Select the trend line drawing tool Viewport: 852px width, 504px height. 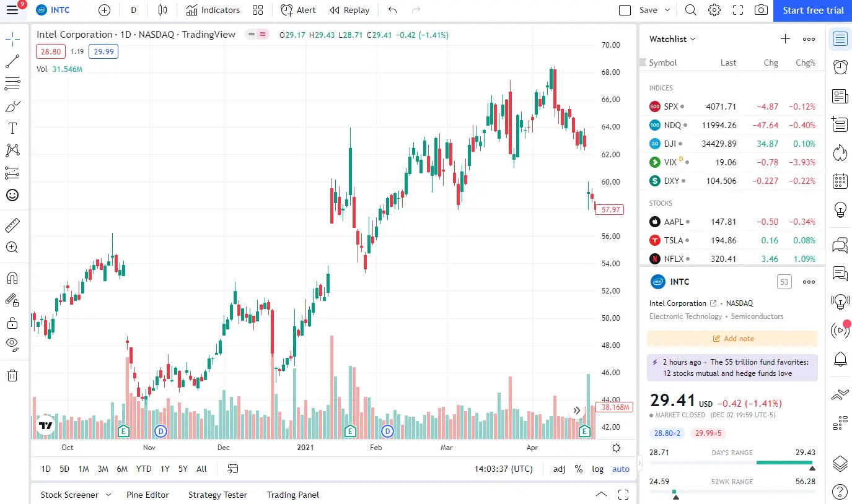click(13, 61)
